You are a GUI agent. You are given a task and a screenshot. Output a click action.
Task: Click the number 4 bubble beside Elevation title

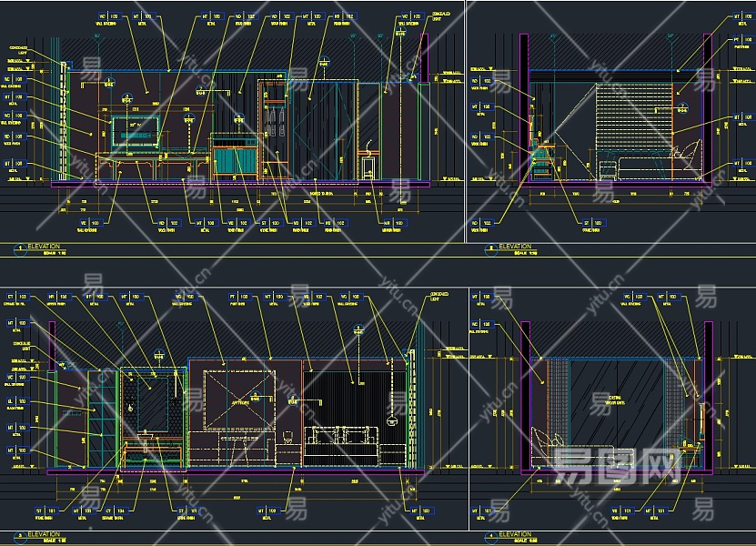click(x=491, y=537)
